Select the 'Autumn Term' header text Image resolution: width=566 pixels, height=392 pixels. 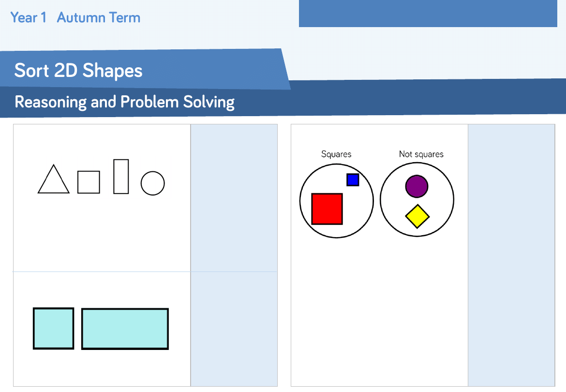99,18
